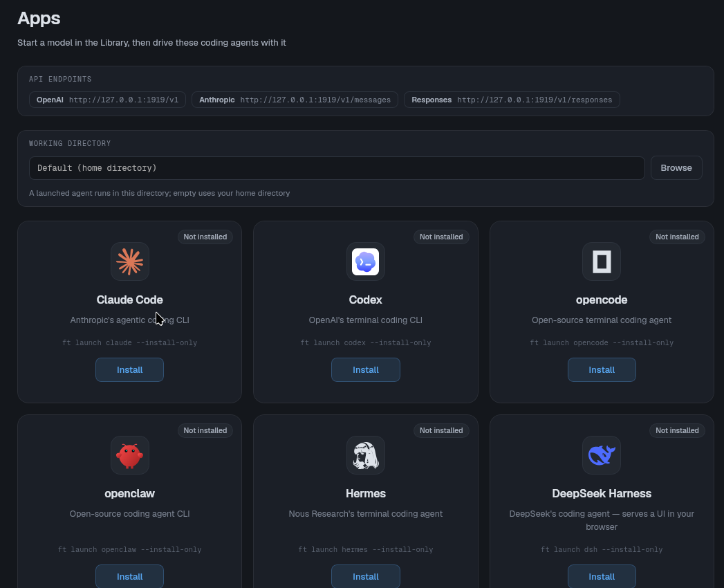724x588 pixels.
Task: Click the 'ft launch codex --install-only' command
Action: (x=365, y=342)
